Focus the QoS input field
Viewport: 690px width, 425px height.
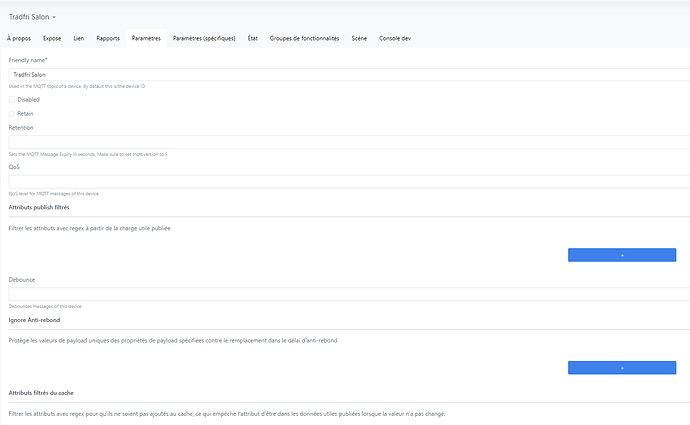pos(349,182)
